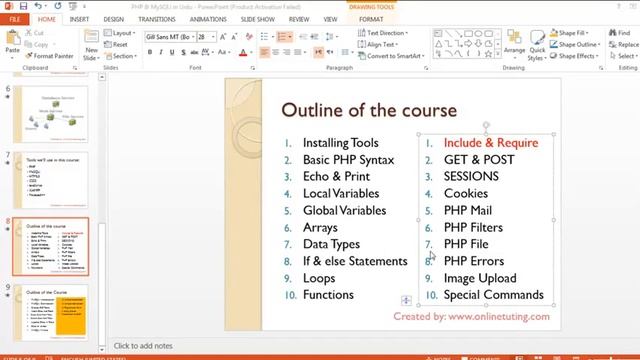Click the slide title Outline of the course
The height and width of the screenshot is (360, 640).
(369, 110)
